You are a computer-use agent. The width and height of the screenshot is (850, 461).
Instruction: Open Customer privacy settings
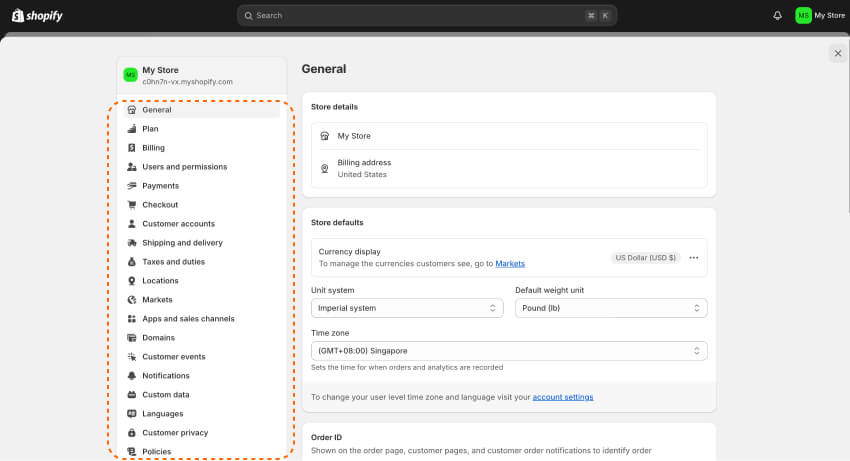click(202, 432)
